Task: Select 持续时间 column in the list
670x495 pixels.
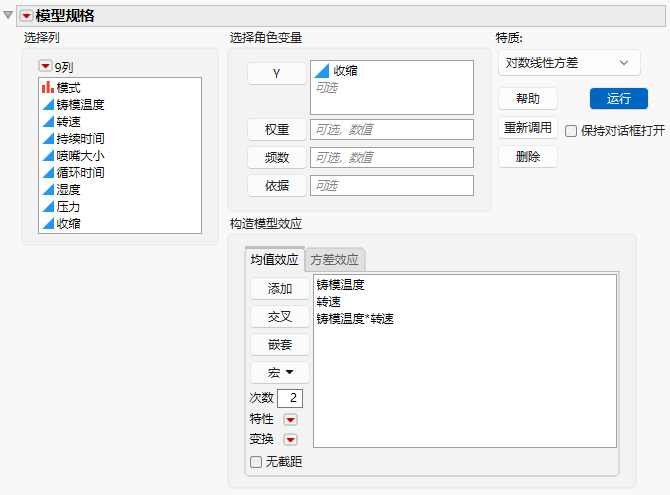Action: pyautogui.click(x=80, y=138)
